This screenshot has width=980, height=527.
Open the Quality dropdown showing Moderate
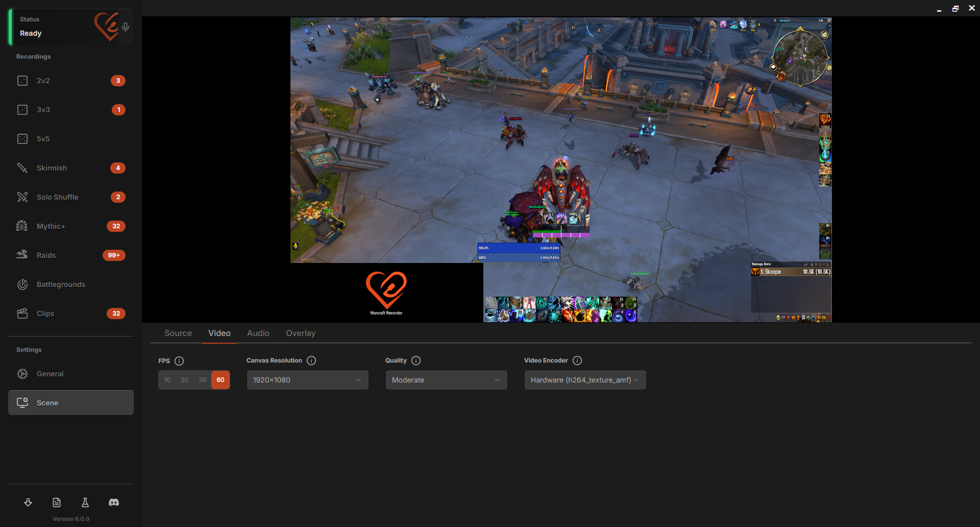point(446,380)
